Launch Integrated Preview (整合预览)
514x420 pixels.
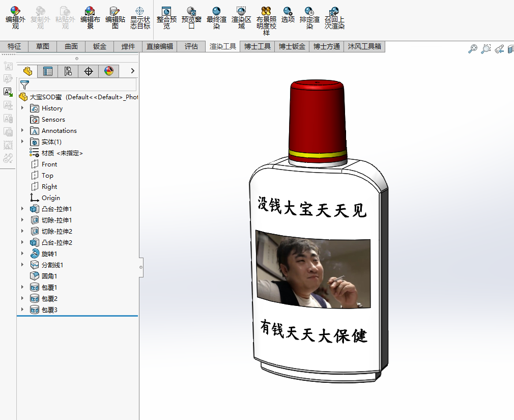166,18
